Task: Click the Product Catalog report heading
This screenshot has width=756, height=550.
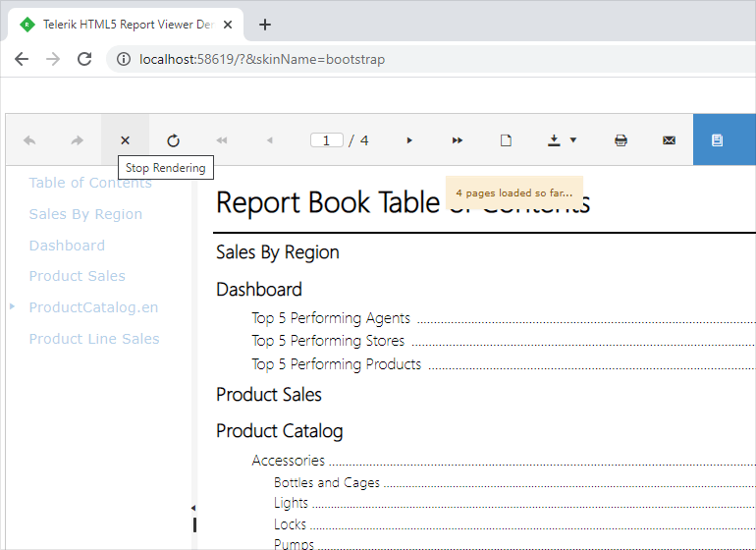Action: pyautogui.click(x=280, y=431)
